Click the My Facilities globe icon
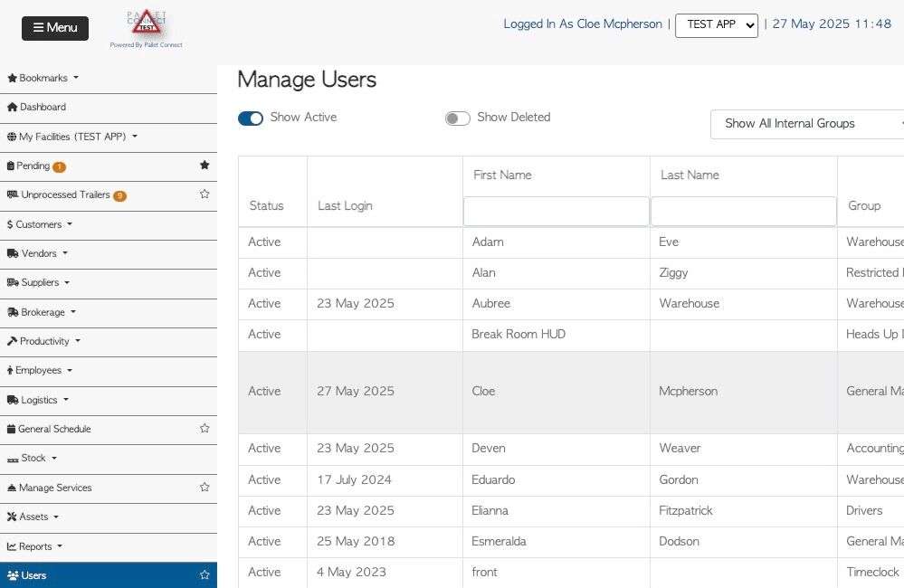This screenshot has height=588, width=904. 12,137
